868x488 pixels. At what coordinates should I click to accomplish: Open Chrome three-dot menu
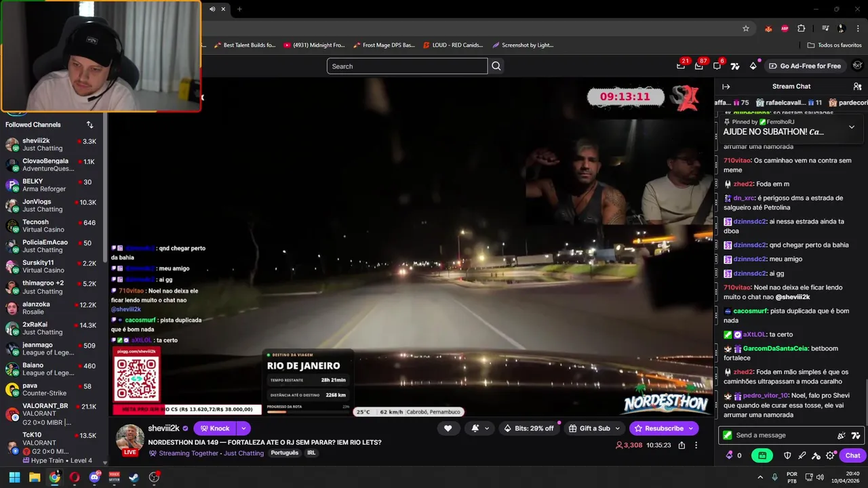[x=858, y=28]
